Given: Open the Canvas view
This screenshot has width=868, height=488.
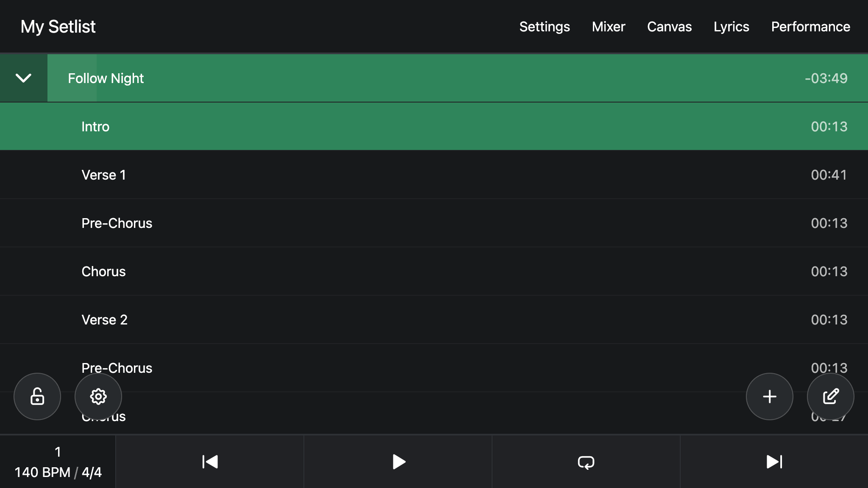Looking at the screenshot, I should [670, 27].
